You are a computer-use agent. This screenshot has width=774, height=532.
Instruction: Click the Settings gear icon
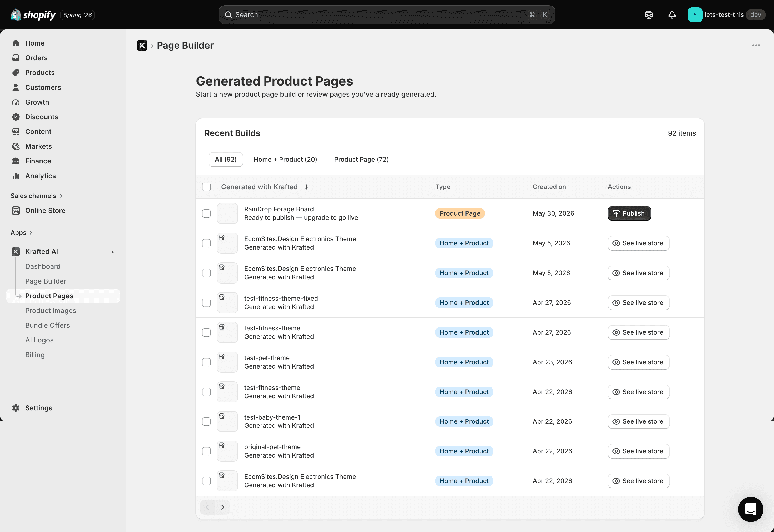click(16, 408)
